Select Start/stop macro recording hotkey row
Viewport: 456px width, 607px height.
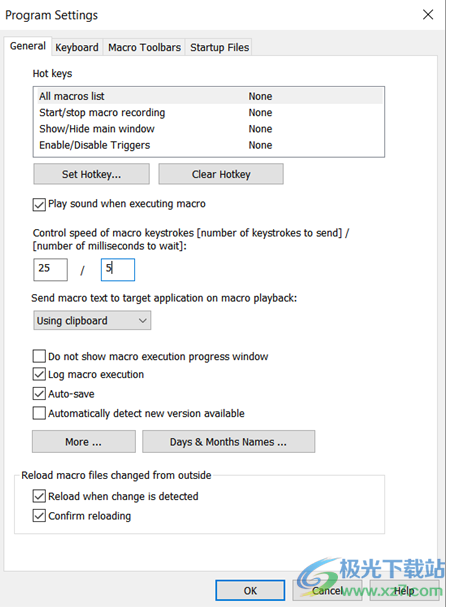(x=209, y=113)
